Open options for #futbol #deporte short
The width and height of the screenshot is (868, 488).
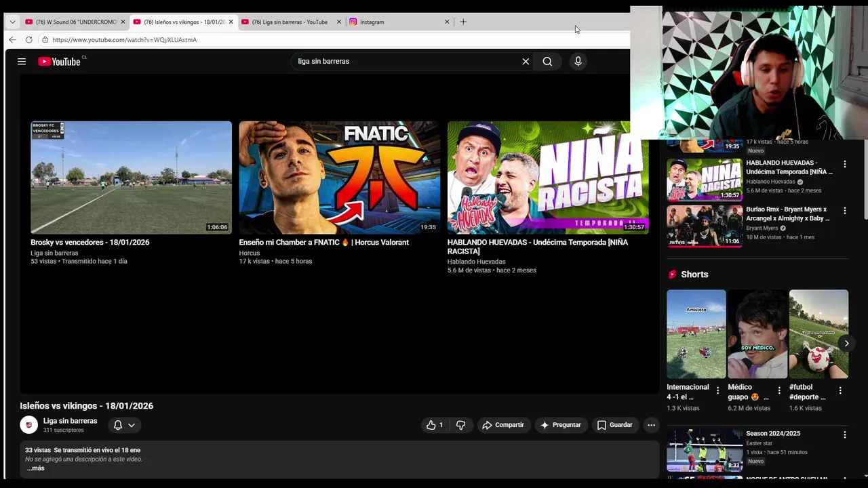coord(840,390)
